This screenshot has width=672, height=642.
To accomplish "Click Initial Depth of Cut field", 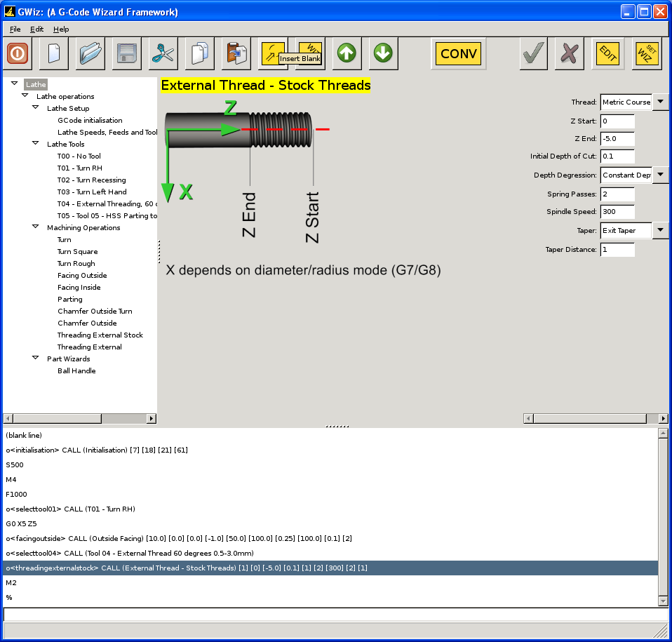I will click(617, 156).
